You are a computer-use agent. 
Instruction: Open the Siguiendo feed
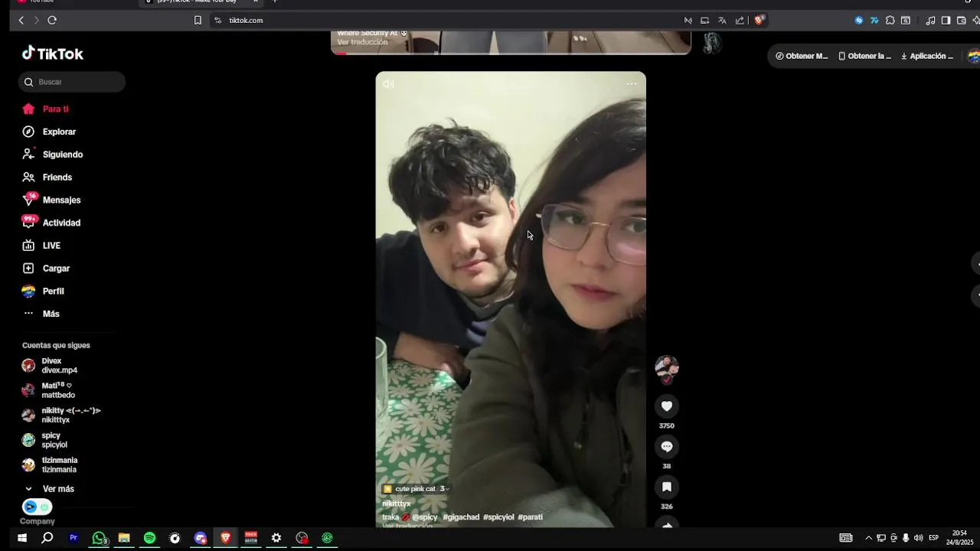click(52, 155)
